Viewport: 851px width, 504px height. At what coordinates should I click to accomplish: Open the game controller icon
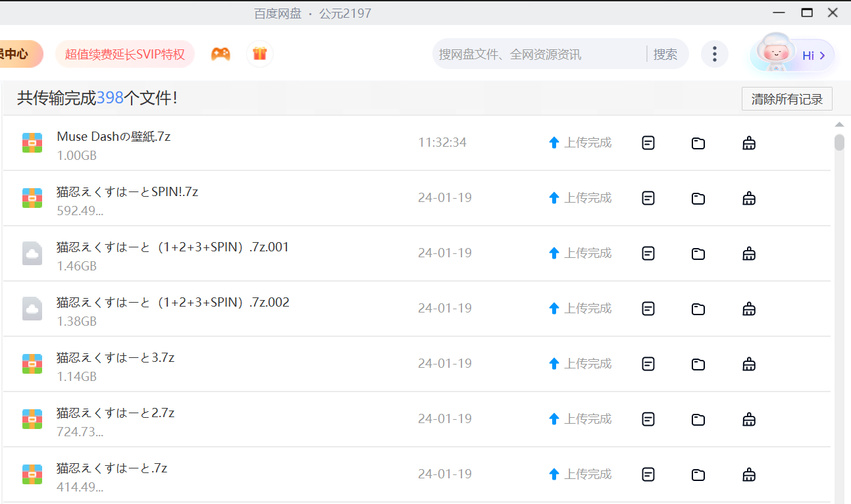(220, 54)
